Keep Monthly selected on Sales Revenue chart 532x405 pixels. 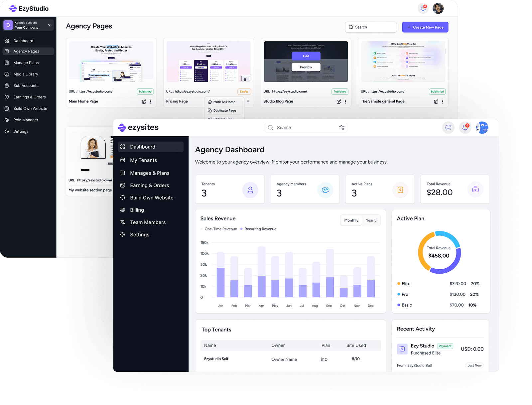351,220
